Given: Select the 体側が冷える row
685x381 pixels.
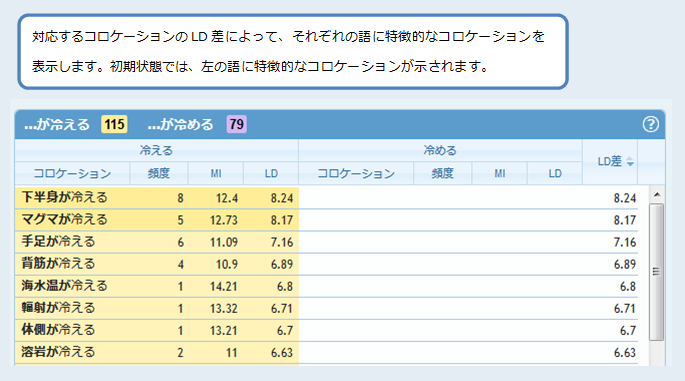Looking at the screenshot, I should [326, 330].
